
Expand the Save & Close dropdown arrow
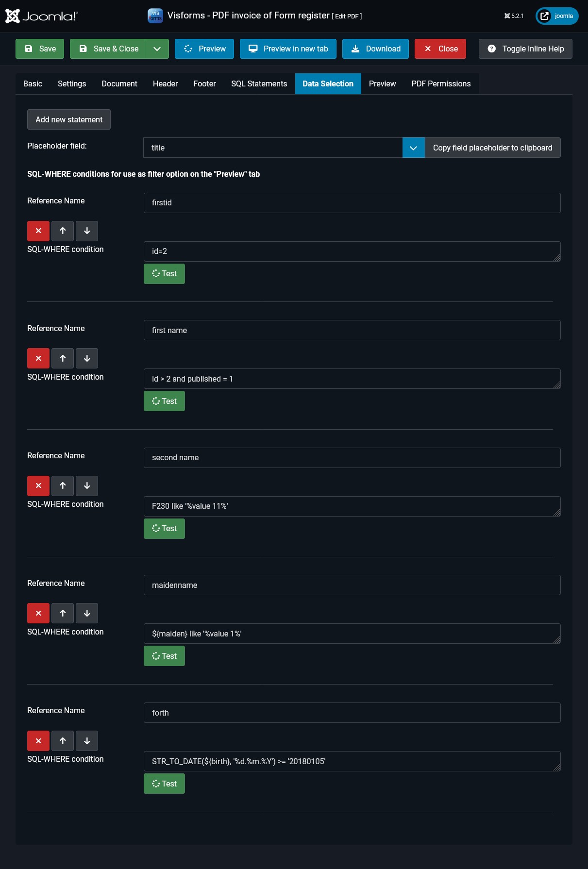(157, 49)
